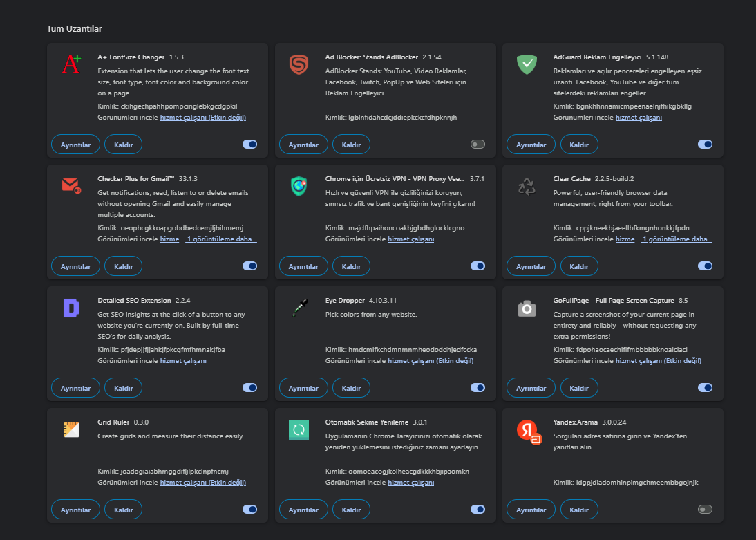The image size is (756, 540).
Task: Open Ayrıntılar for Eye Dropper
Action: click(303, 387)
